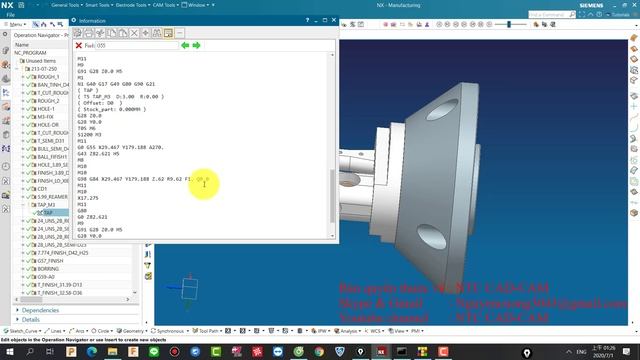
Task: Adjust the animation speed slider in top toolbar
Action: 509,24
